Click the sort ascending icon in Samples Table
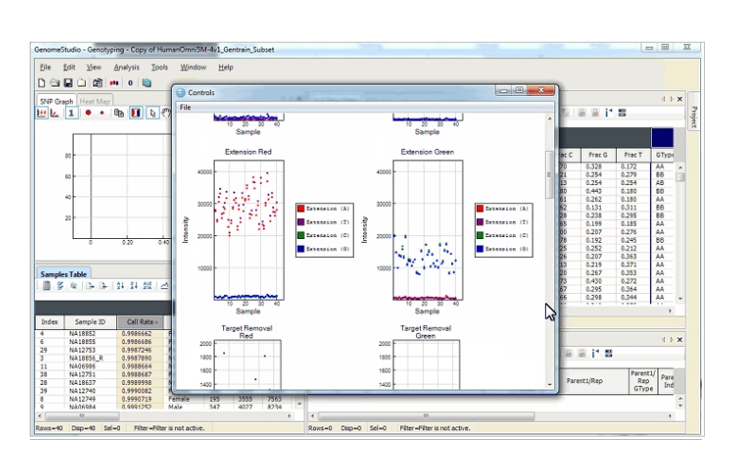 coord(121,285)
